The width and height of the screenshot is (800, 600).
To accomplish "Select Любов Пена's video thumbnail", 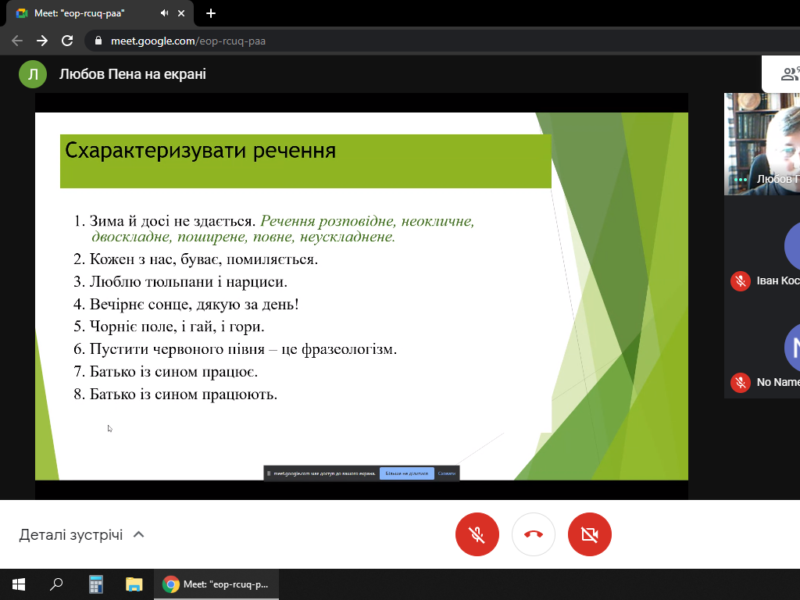I will point(762,143).
